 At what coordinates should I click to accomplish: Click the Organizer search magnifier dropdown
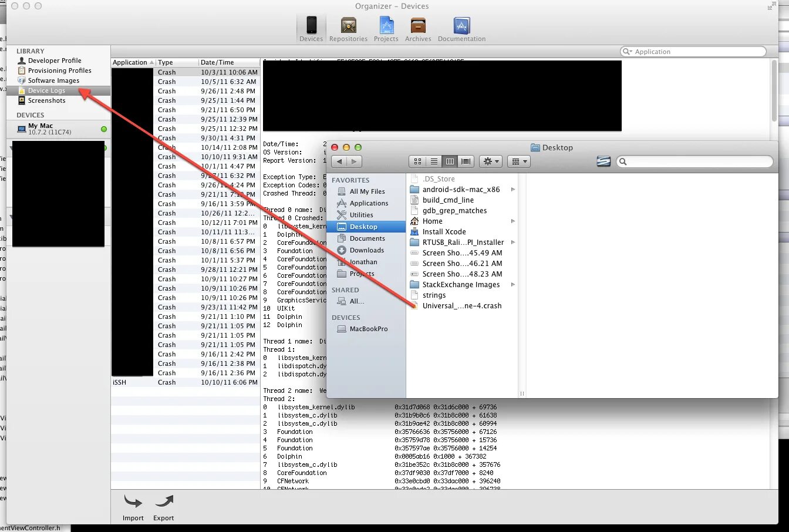click(628, 52)
